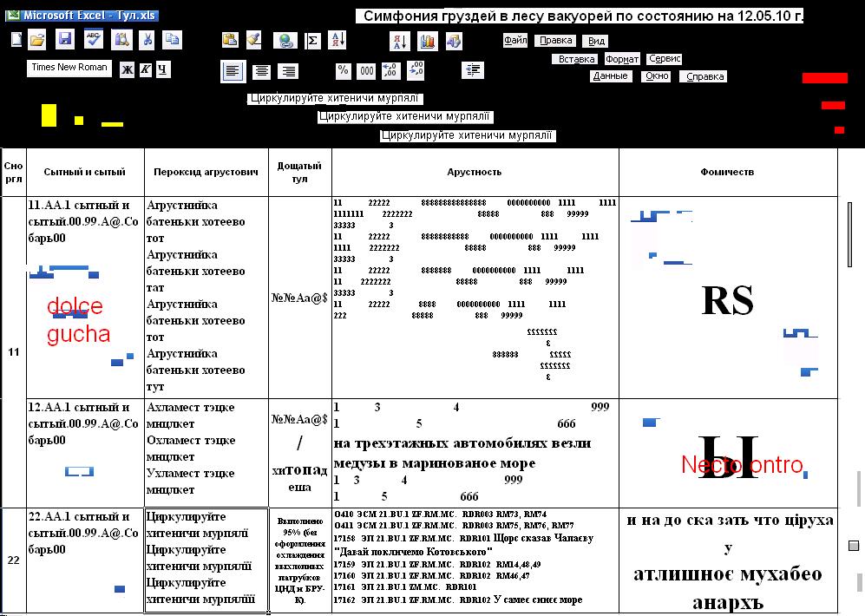
Task: Open the Вставка menu
Action: (576, 59)
